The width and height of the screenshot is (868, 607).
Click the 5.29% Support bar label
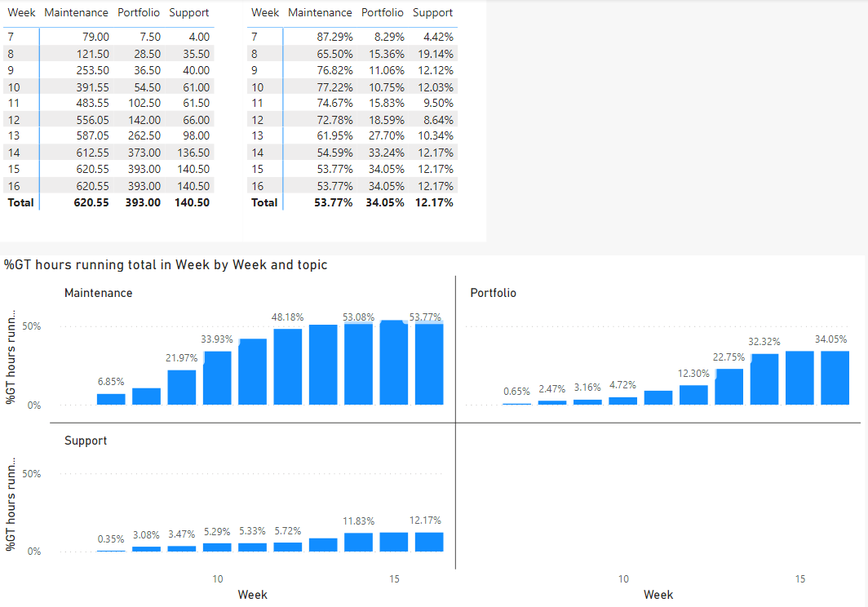(217, 532)
